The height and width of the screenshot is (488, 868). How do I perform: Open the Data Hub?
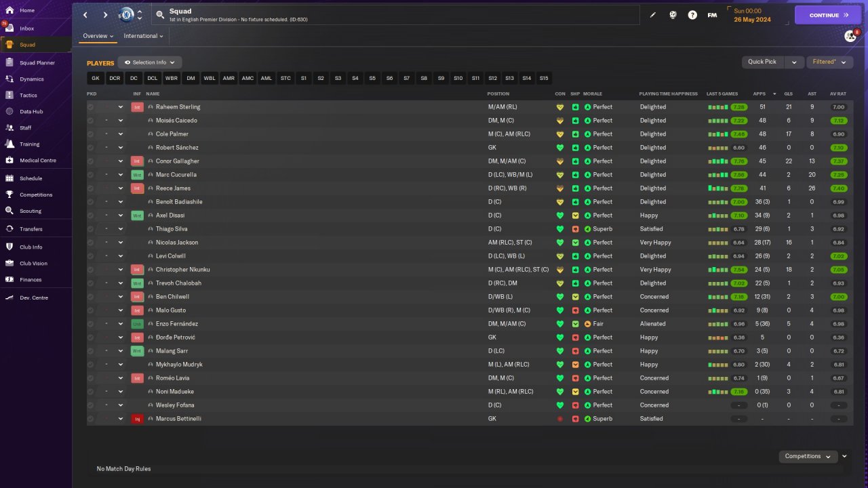point(35,112)
